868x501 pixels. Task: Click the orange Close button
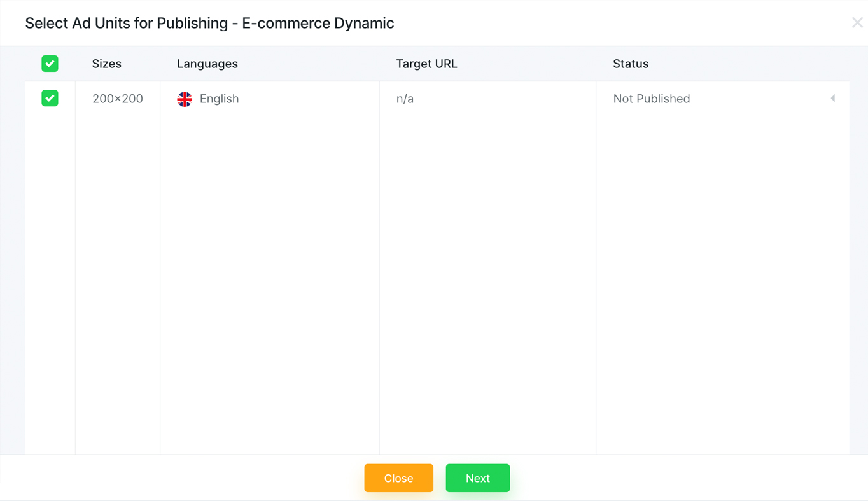coord(398,478)
